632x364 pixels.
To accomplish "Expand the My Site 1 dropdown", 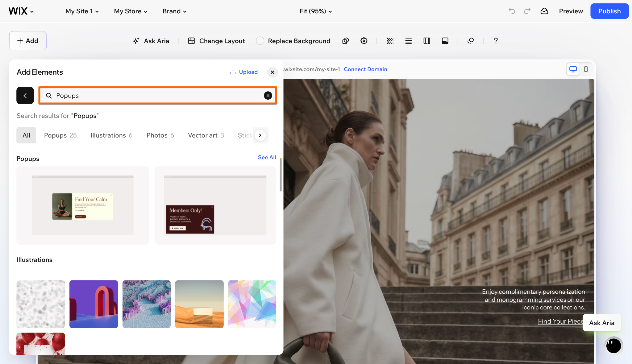I will coord(82,11).
